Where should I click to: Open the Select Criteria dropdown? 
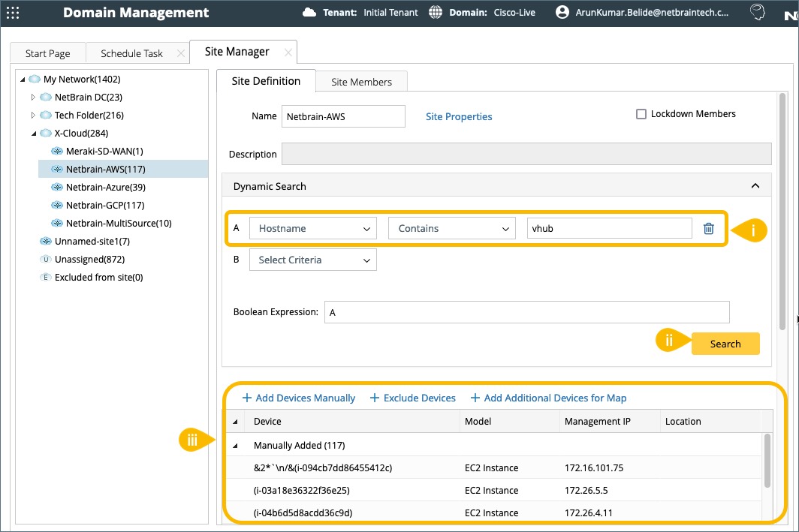(312, 260)
